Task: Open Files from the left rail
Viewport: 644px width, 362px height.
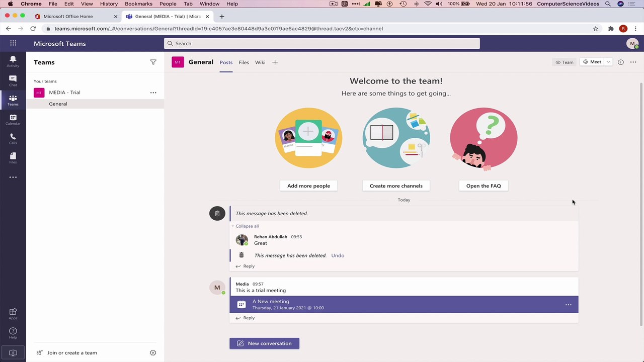Action: pos(13,158)
